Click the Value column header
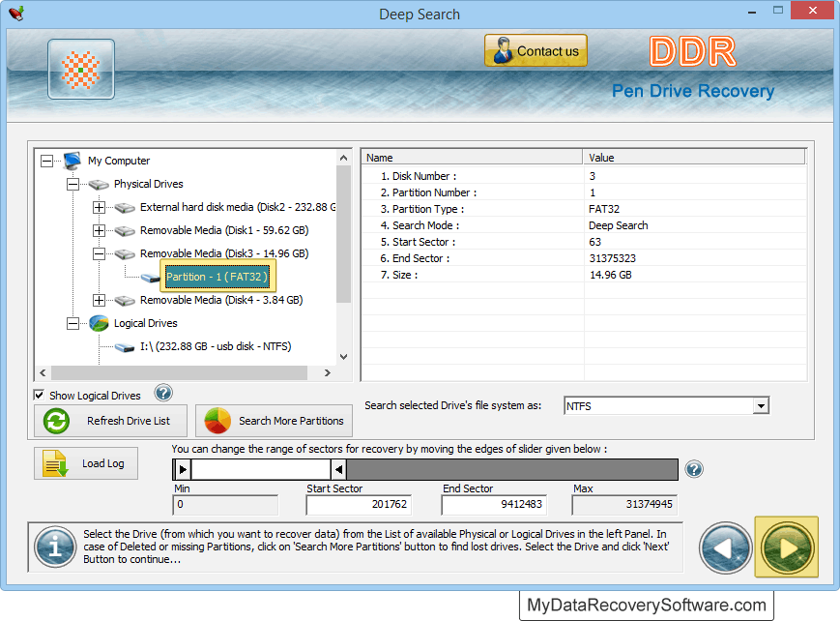The image size is (840, 621). 694,158
